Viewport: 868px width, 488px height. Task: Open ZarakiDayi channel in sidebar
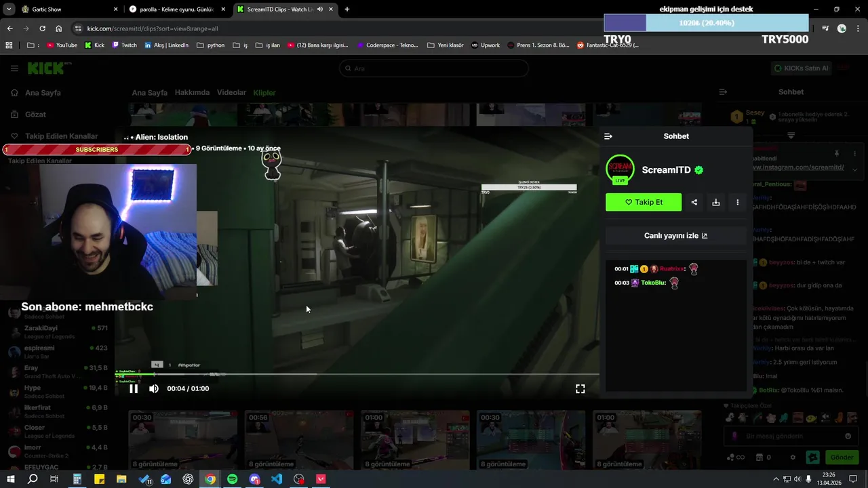point(57,332)
